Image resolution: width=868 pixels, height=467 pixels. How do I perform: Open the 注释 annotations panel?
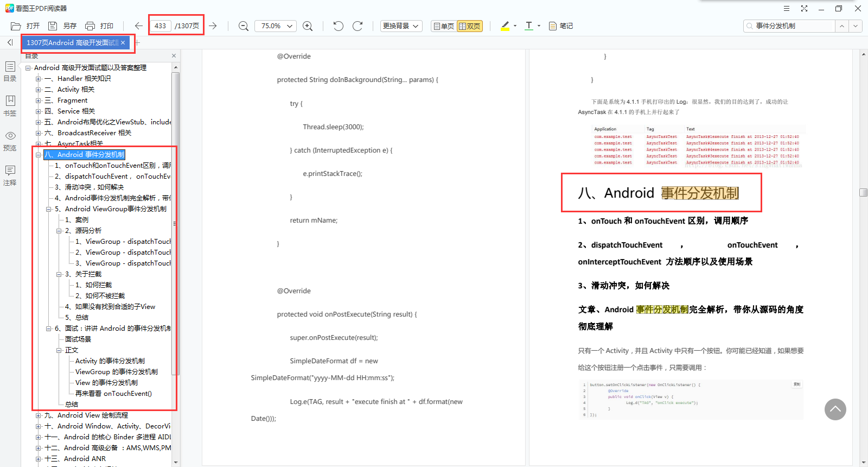click(10, 175)
